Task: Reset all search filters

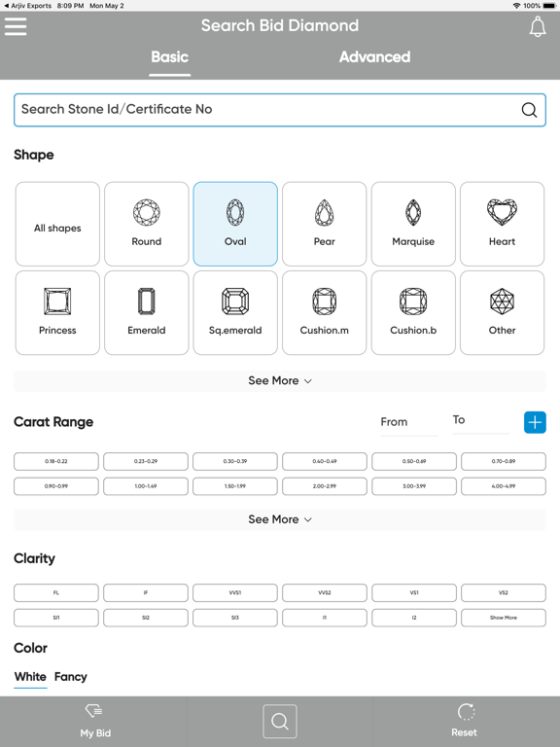Action: tap(465, 722)
